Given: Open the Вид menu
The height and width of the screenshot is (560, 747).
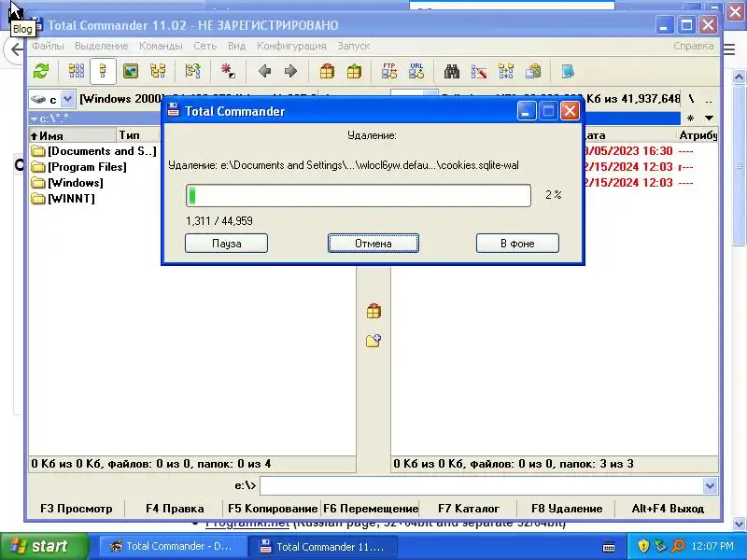Looking at the screenshot, I should pos(236,46).
